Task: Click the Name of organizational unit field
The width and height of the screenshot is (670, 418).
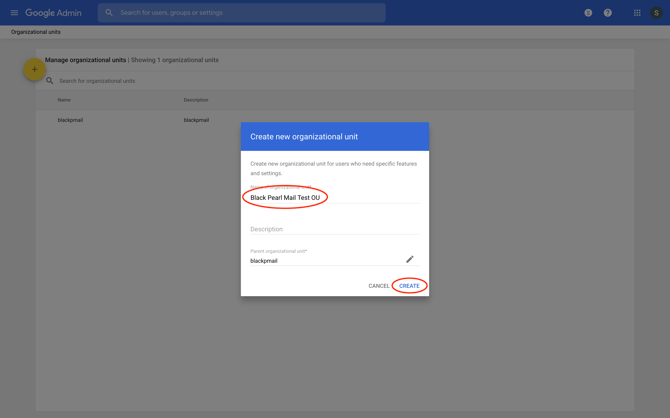Action: [x=335, y=197]
